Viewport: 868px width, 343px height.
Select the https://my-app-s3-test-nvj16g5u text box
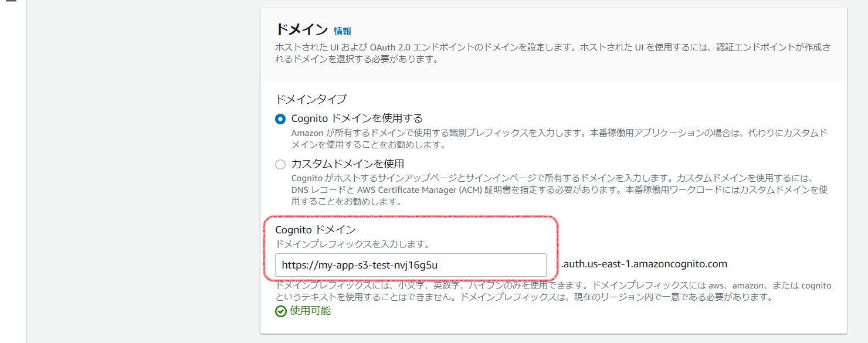(411, 265)
